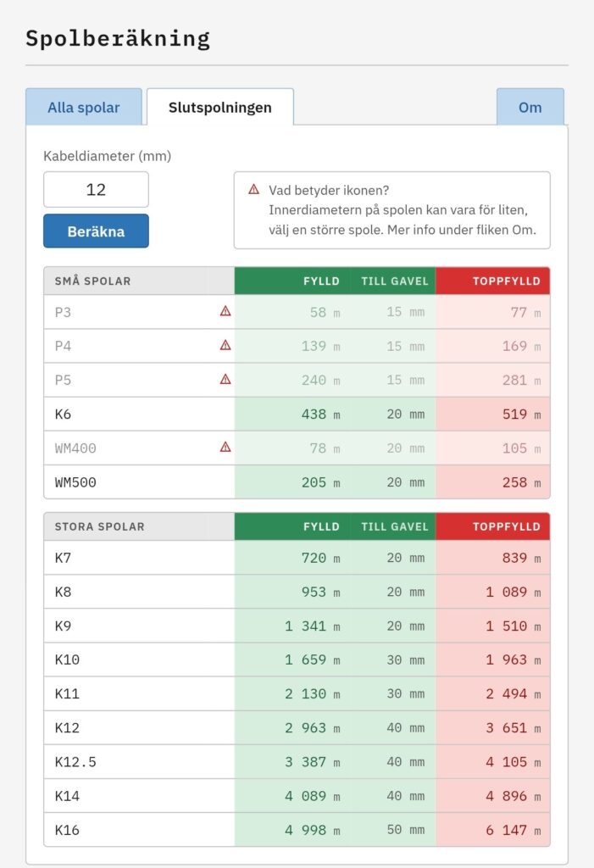Click the warning icon beside P4

pyautogui.click(x=225, y=346)
